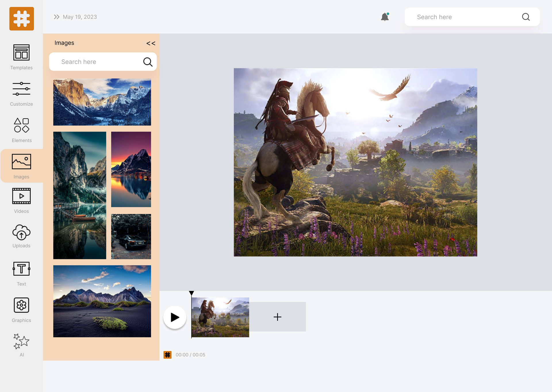Select the sunset mountain lake thumbnail

tap(131, 169)
